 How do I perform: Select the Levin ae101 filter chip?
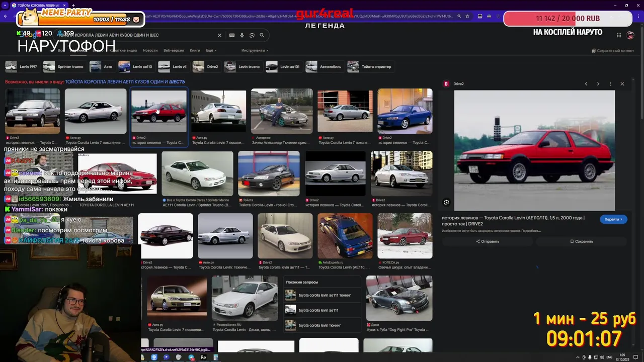[x=283, y=66]
